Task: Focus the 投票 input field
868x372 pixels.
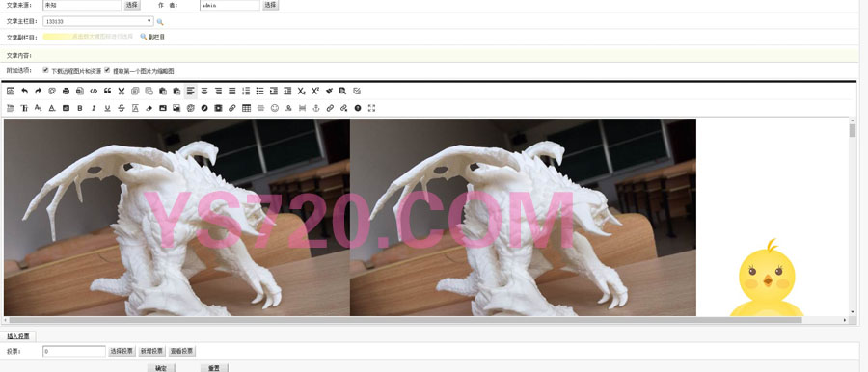Action: click(x=74, y=351)
